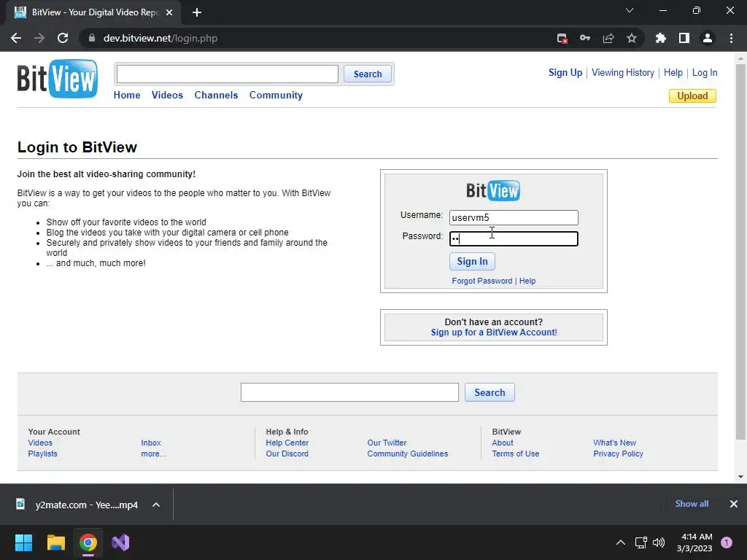This screenshot has height=560, width=747.
Task: Open File Explorer from taskbar
Action: coord(55,542)
